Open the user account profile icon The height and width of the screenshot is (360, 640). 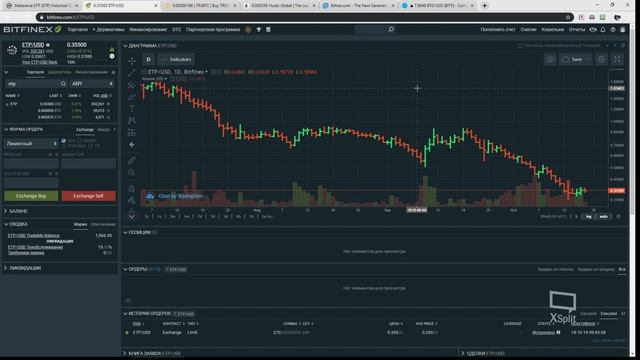tap(622, 29)
